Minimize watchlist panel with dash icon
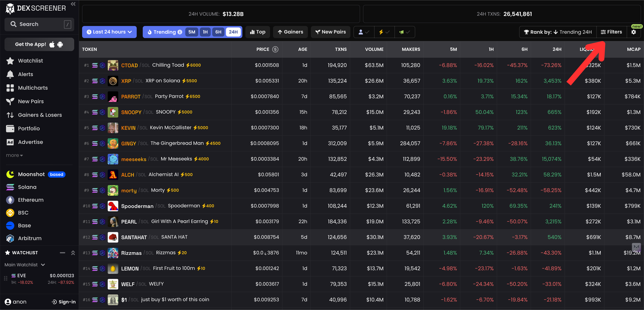Screen dimensions: 644x310 [x=63, y=253]
